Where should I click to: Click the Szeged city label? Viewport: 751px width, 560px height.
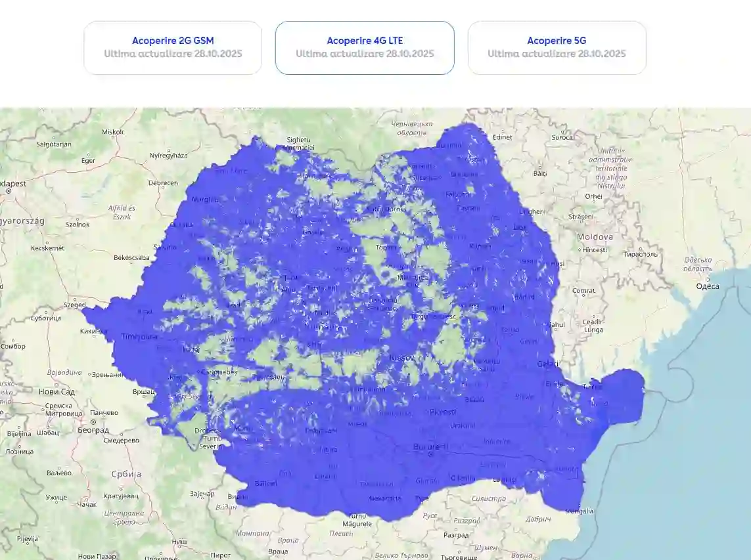[74, 305]
